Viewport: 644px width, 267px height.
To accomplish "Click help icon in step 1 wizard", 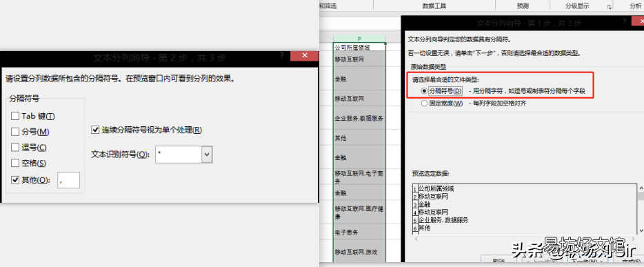I will [624, 21].
